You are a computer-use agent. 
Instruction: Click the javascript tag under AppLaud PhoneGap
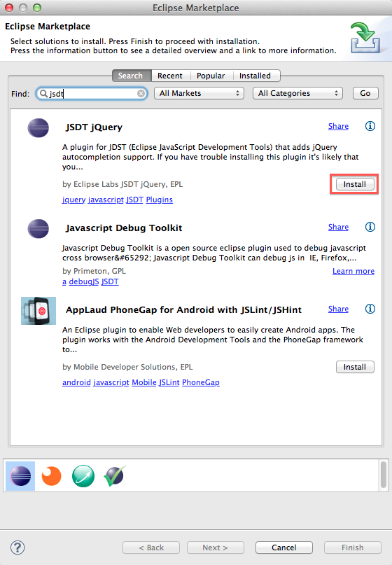coord(111,382)
